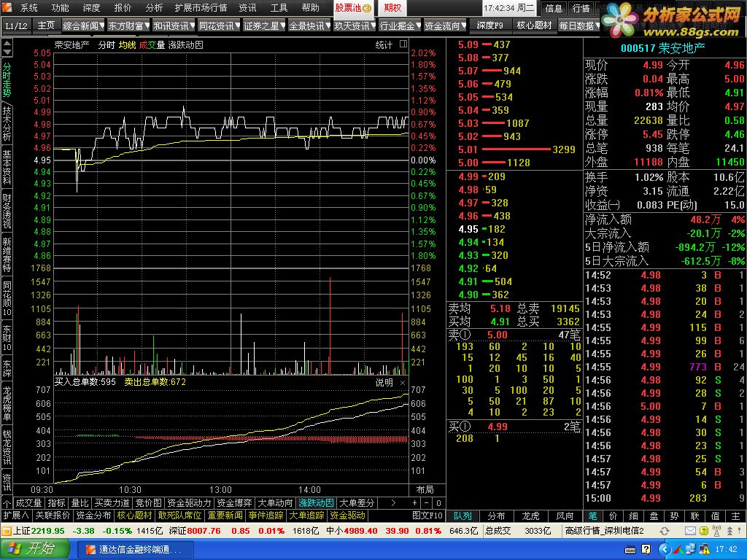This screenshot has height=560, width=747.
Task: Click the question mark help icon in taskbar
Action: pyautogui.click(x=645, y=550)
